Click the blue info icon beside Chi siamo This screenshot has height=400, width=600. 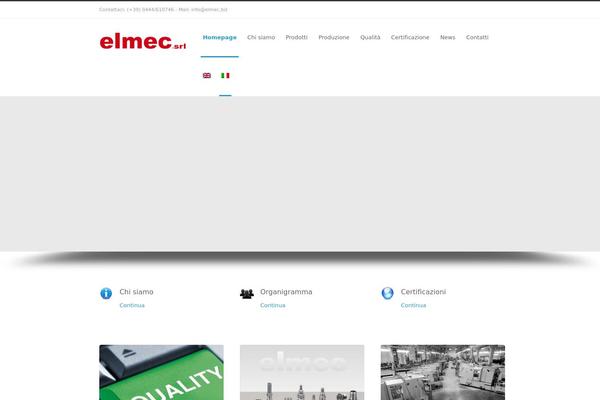[106, 294]
